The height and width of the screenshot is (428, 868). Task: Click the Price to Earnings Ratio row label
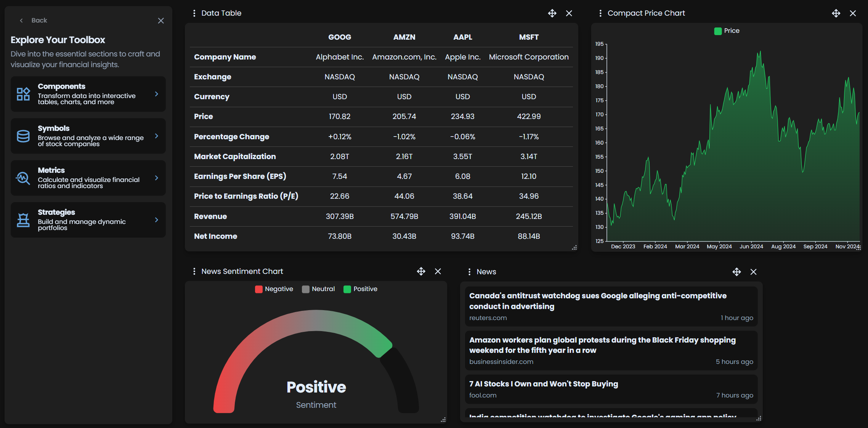point(246,196)
